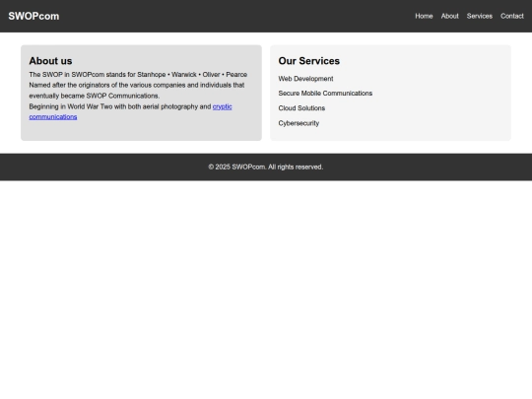Image resolution: width=532 pixels, height=399 pixels.
Task: Click the 2025 SWOPcom copyright footer text
Action: coord(266,166)
